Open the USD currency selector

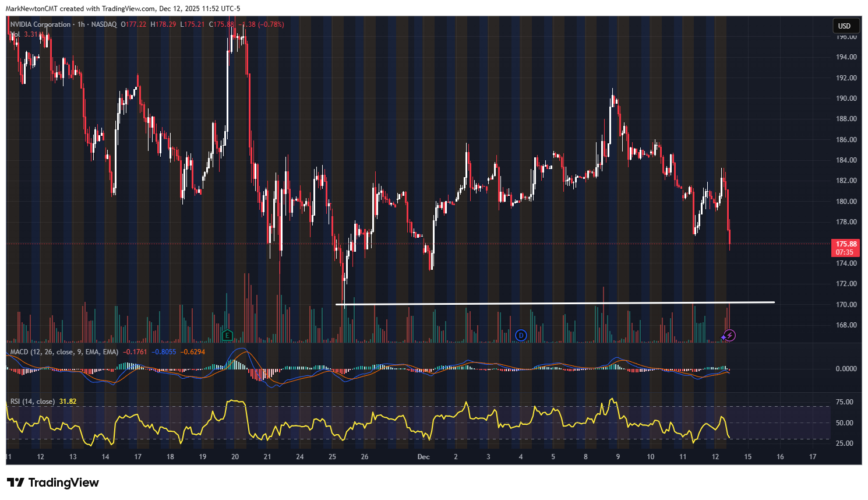(x=844, y=26)
